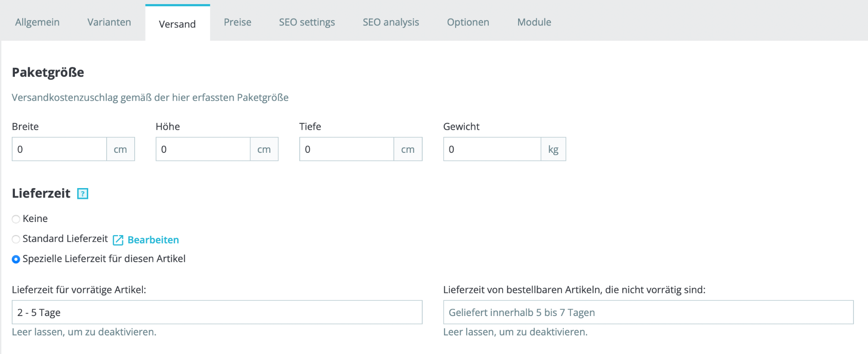Click the in-stock delivery time field
The height and width of the screenshot is (354, 868).
tap(217, 312)
